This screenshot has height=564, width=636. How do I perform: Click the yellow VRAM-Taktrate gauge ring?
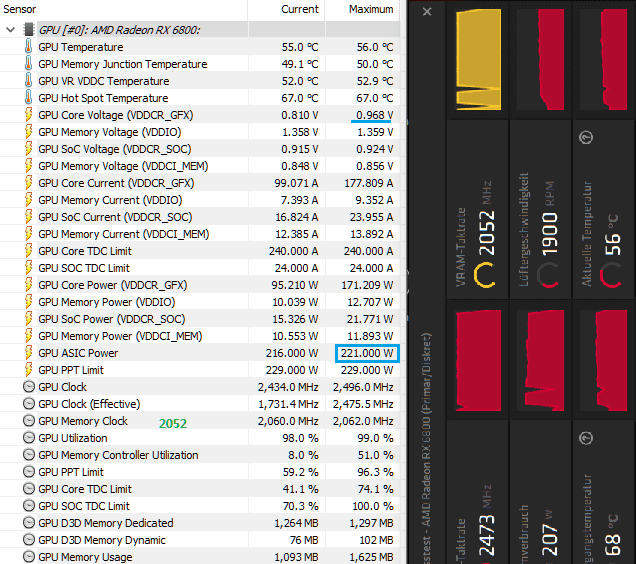(x=484, y=275)
